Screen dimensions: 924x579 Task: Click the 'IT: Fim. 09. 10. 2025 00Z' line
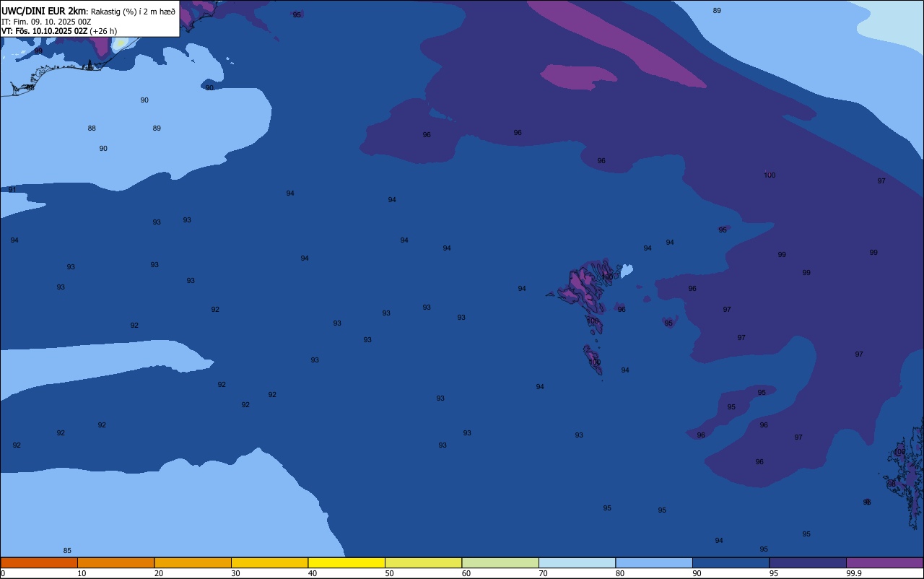[46, 22]
